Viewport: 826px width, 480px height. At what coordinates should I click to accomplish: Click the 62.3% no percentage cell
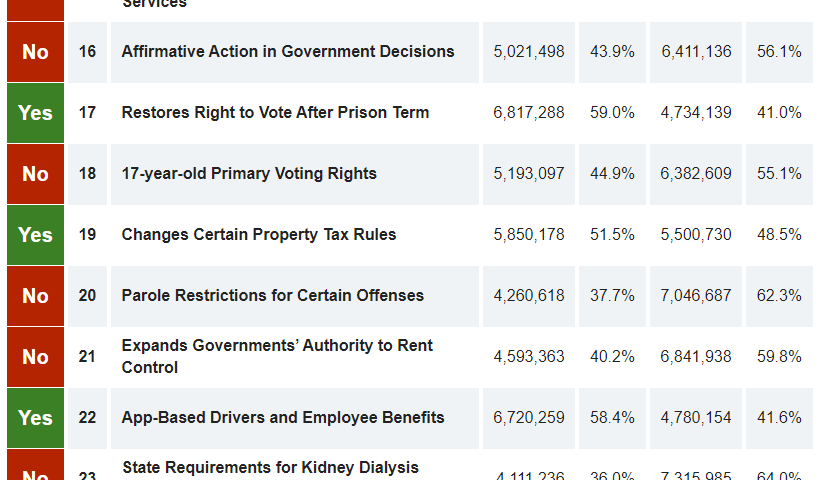tap(779, 296)
